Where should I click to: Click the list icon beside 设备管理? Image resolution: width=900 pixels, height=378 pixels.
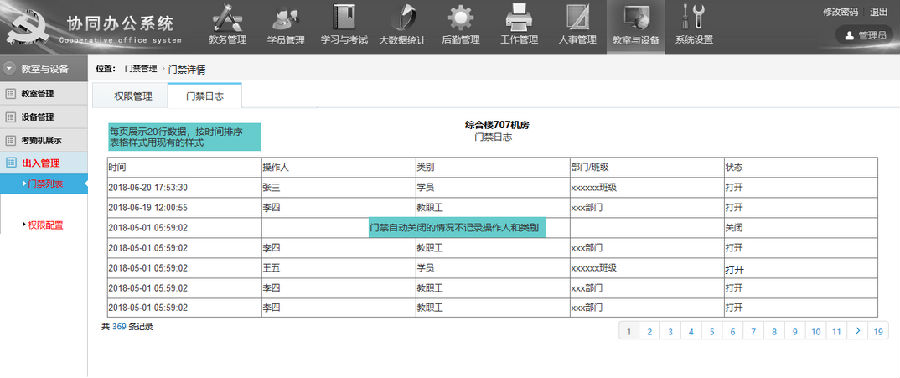click(10, 117)
